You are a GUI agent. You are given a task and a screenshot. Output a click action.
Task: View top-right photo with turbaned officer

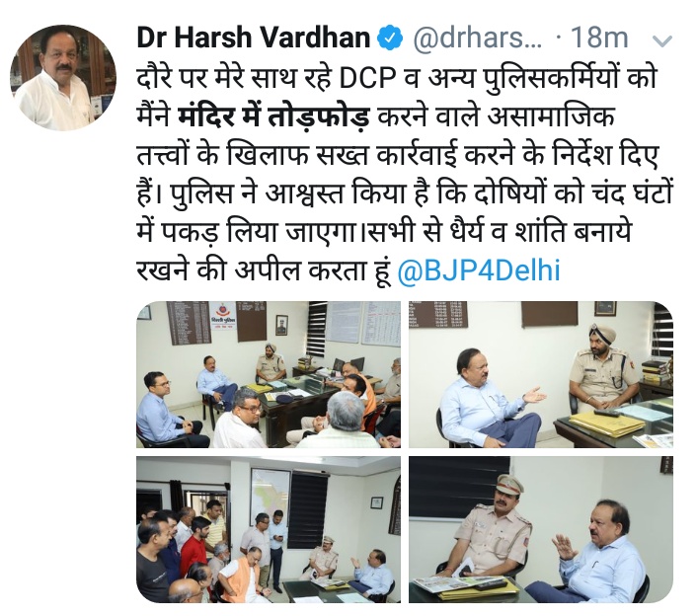[x=541, y=375]
